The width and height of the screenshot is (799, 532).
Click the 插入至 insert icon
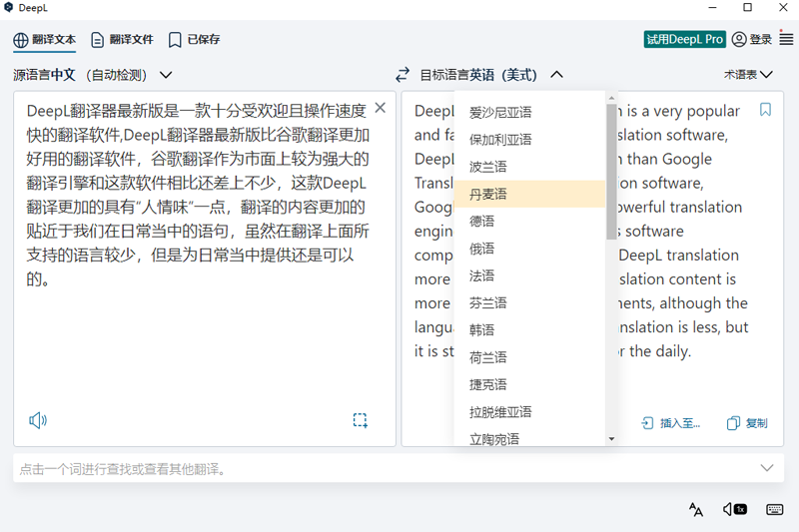[x=647, y=423]
